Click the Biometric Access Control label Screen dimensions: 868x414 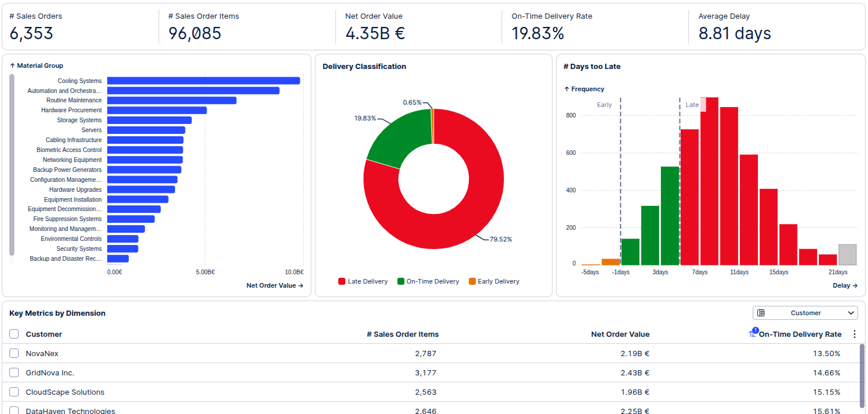69,150
